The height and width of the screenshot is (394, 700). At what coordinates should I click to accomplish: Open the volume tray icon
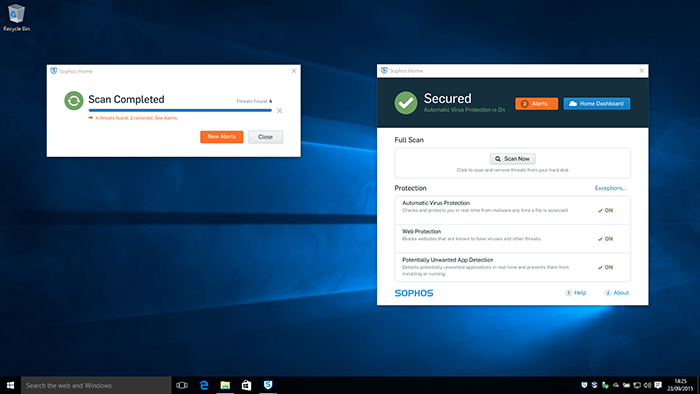click(647, 385)
